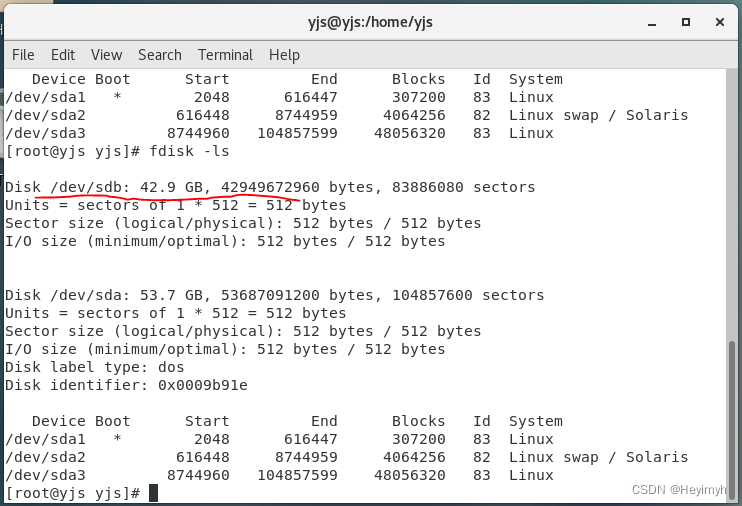Open the Help menu
Screen dimensions: 742x506
click(x=284, y=55)
